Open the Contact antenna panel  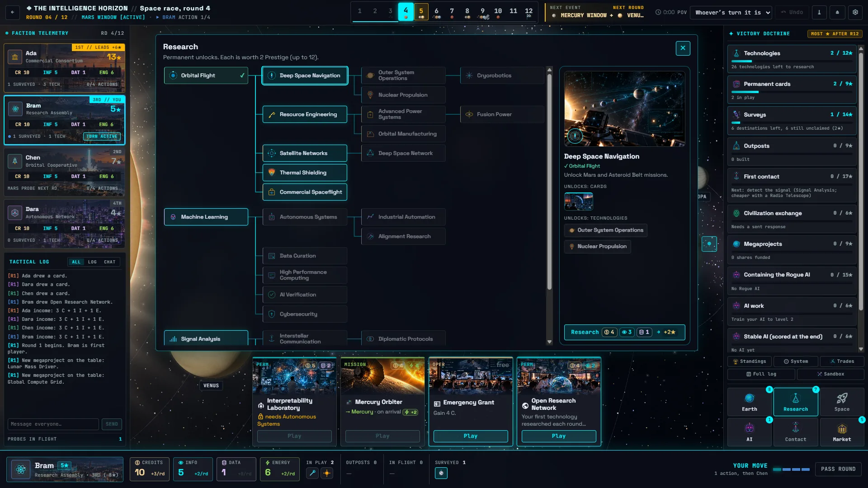point(795,432)
